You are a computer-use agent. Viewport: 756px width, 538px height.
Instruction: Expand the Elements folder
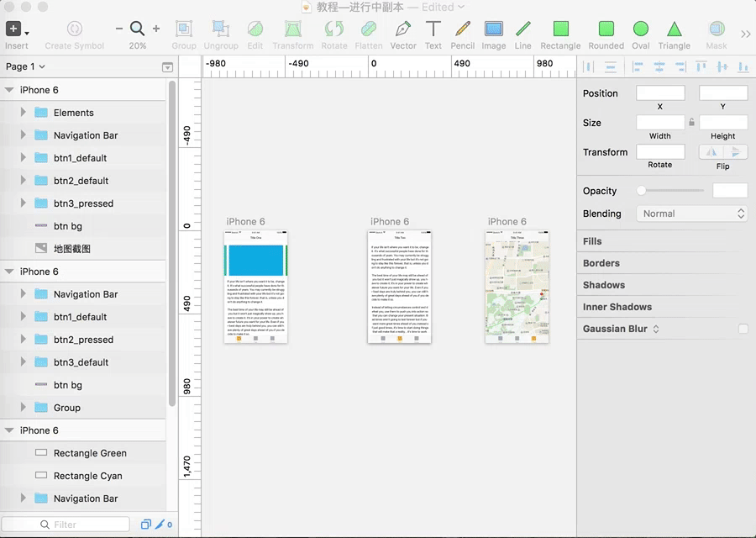[23, 112]
